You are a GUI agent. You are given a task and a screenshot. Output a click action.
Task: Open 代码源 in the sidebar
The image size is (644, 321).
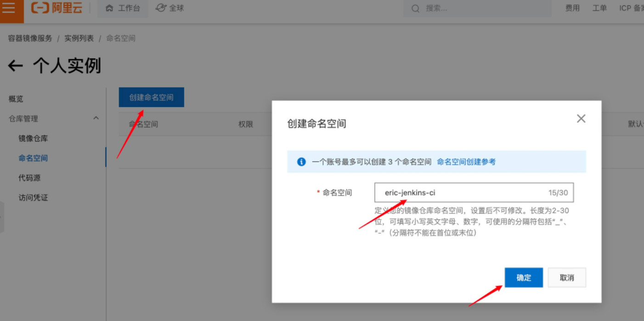coord(29,178)
